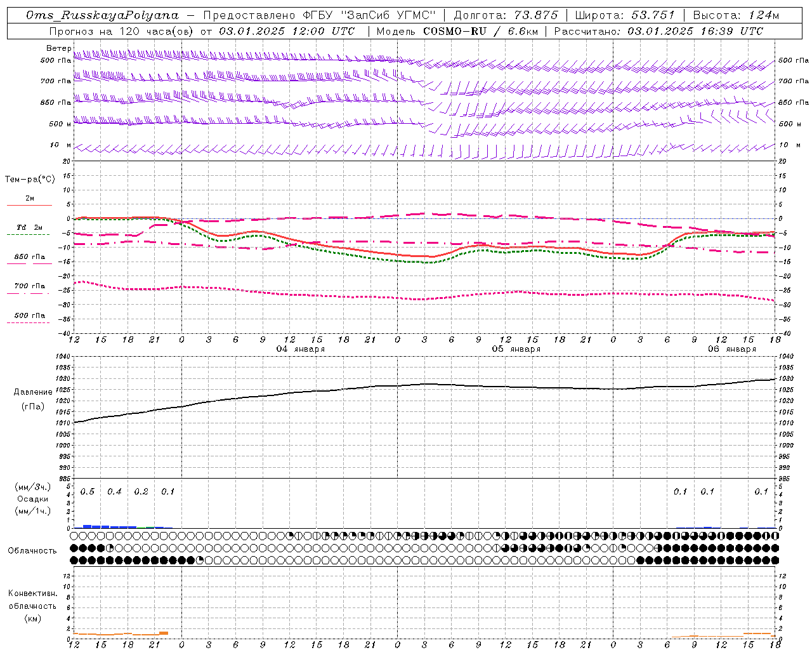This screenshot has width=812, height=650.
Task: Click the Осадки precipitation label
Action: (33, 499)
